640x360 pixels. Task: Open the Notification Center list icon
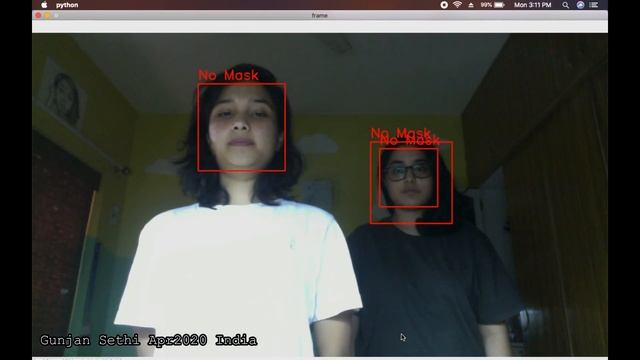(594, 5)
